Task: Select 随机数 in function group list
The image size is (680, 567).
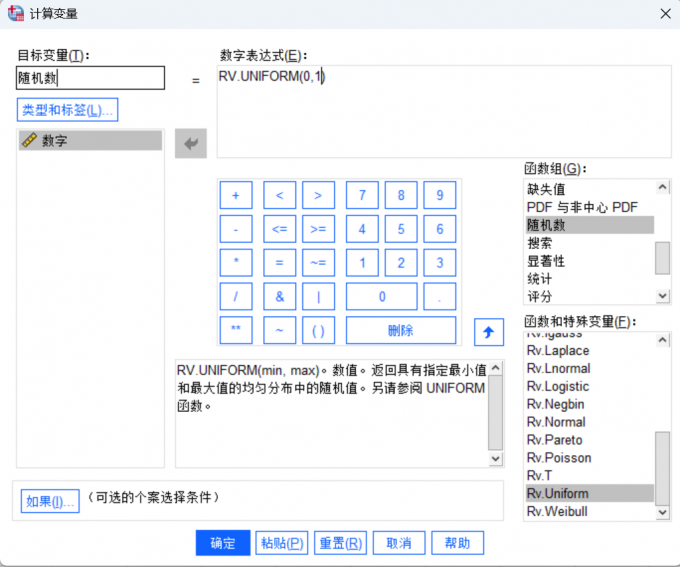Action: [589, 225]
